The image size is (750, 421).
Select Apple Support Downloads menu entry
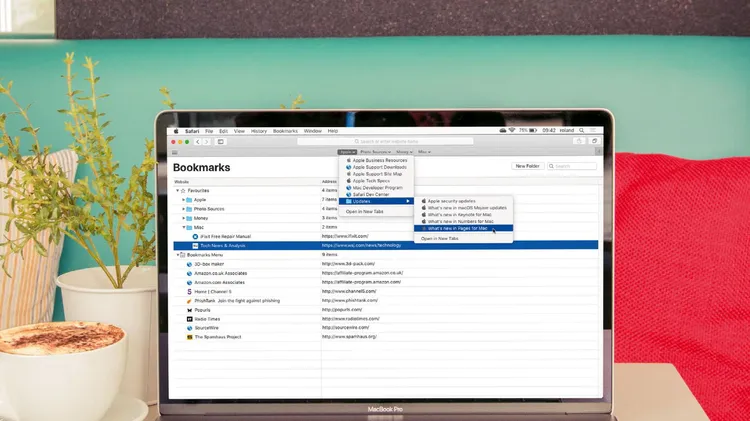click(376, 167)
